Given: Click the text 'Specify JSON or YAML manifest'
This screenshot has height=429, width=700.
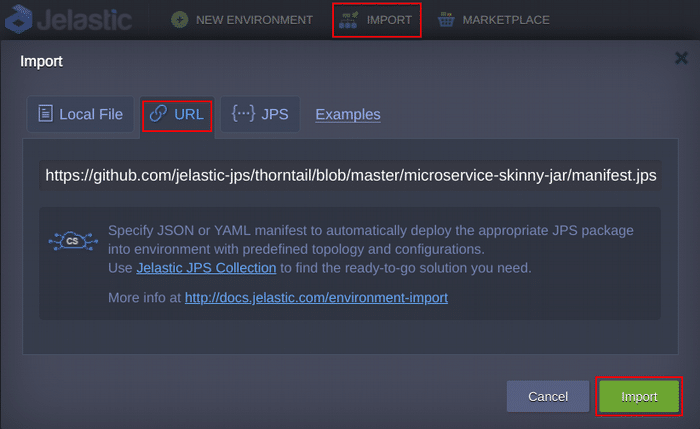Looking at the screenshot, I should [x=208, y=230].
